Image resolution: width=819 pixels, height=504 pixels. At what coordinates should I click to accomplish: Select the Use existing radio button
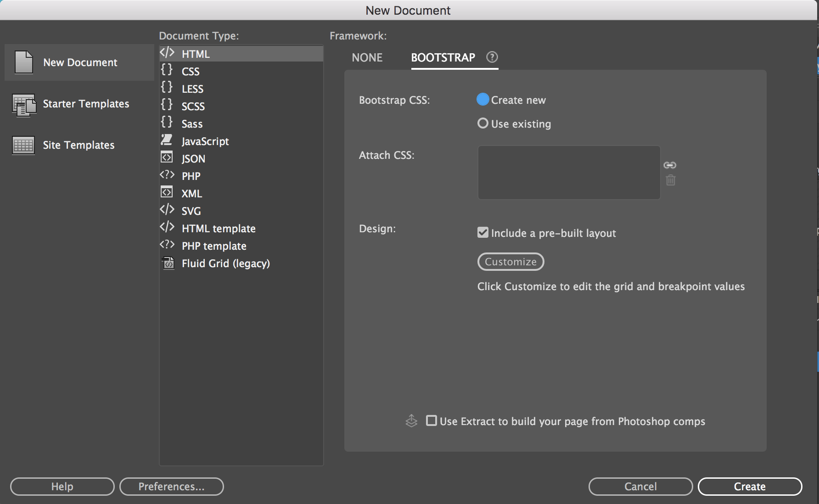click(483, 123)
